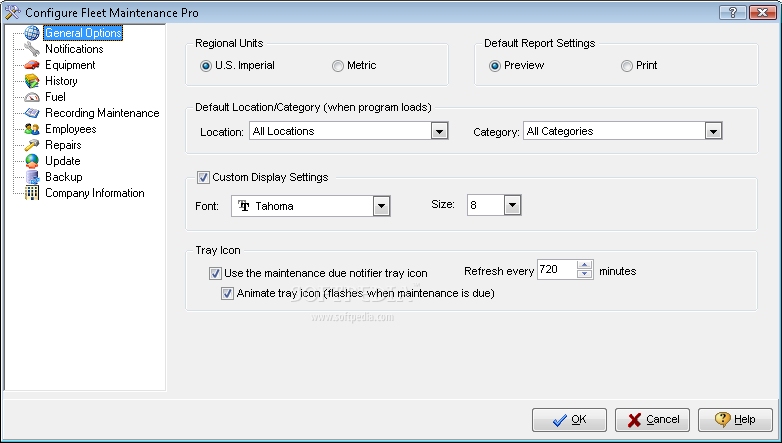Select Metric regional units
This screenshot has height=443, width=782.
338,66
